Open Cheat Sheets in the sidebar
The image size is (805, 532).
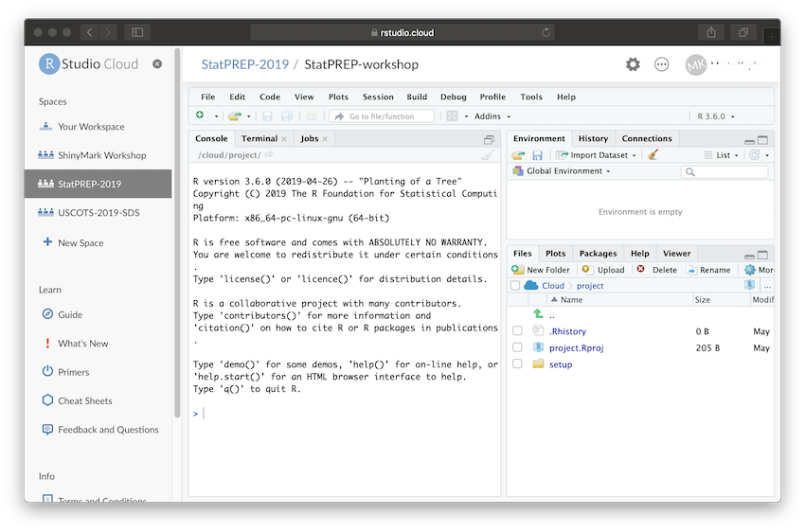pos(84,400)
